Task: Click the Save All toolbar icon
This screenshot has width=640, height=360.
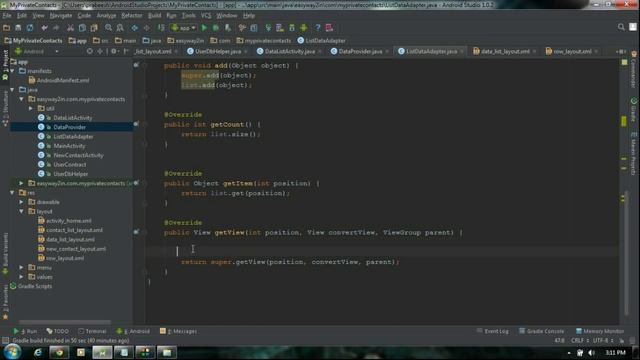Action: click(18, 28)
